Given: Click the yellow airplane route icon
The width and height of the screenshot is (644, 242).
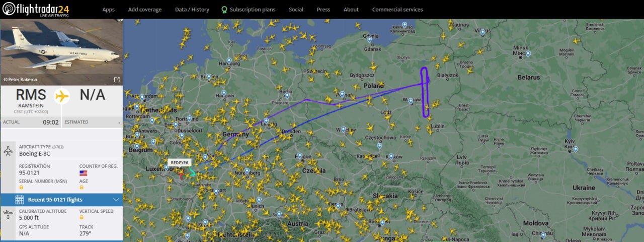Looking at the screenshot, I should click(x=62, y=96).
